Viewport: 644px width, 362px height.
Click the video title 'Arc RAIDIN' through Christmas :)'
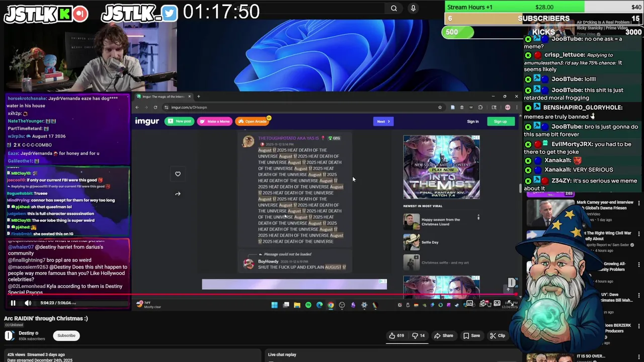click(x=46, y=318)
